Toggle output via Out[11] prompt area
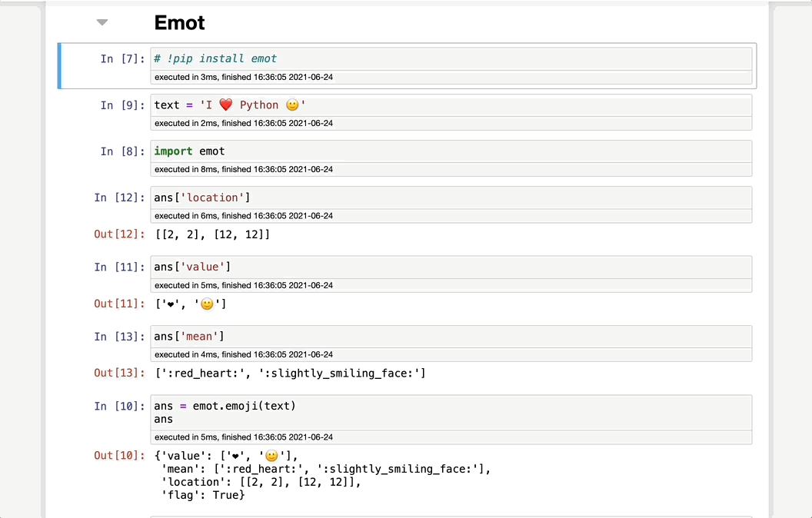The height and width of the screenshot is (518, 812). [119, 304]
